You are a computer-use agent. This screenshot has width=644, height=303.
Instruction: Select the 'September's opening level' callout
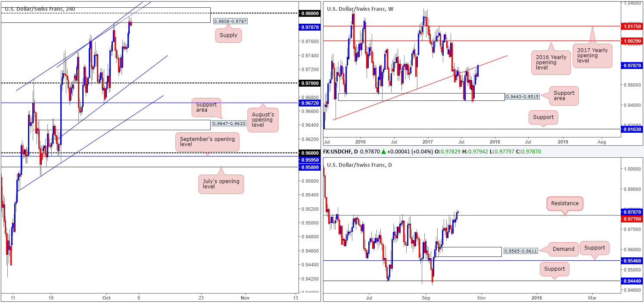pos(207,142)
